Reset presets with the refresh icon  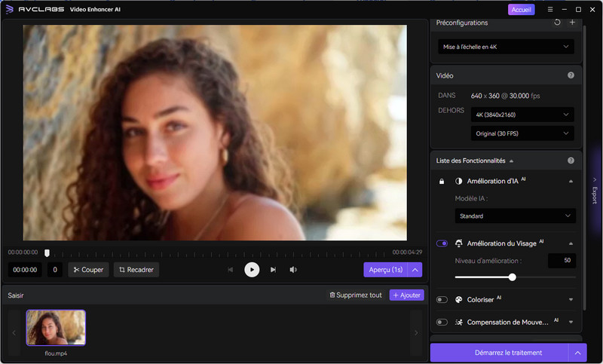click(557, 23)
